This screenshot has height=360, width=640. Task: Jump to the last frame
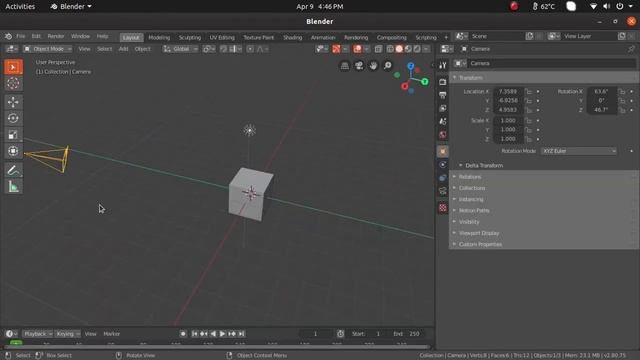coord(242,334)
